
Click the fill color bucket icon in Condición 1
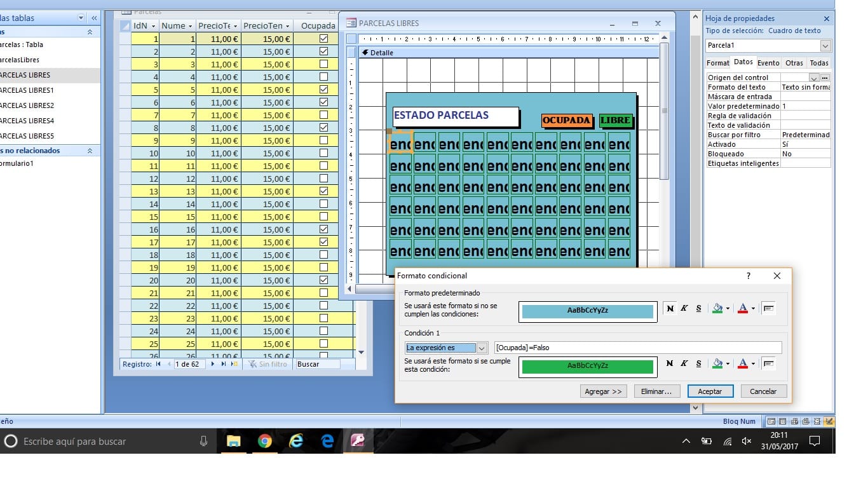[718, 363]
